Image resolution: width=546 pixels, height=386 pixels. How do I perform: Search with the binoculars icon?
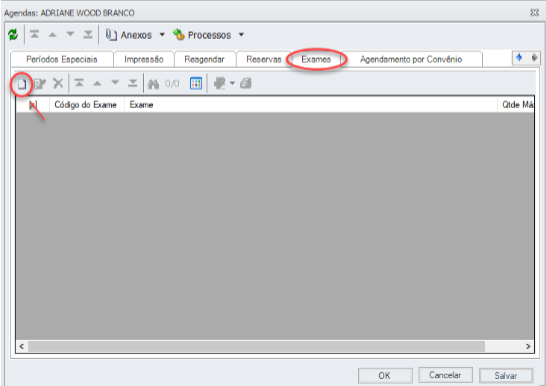(x=153, y=84)
